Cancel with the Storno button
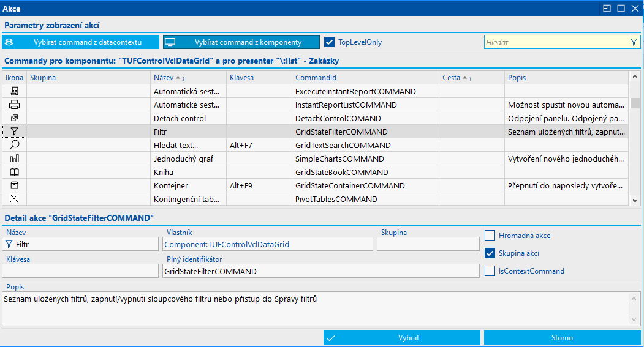The width and height of the screenshot is (644, 347). pyautogui.click(x=563, y=338)
